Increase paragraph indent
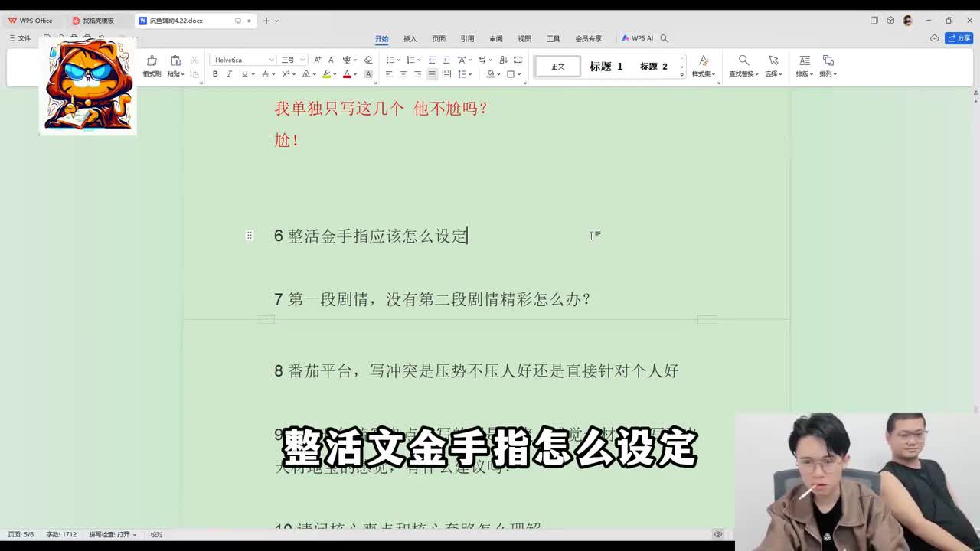The image size is (980, 551). 446,60
